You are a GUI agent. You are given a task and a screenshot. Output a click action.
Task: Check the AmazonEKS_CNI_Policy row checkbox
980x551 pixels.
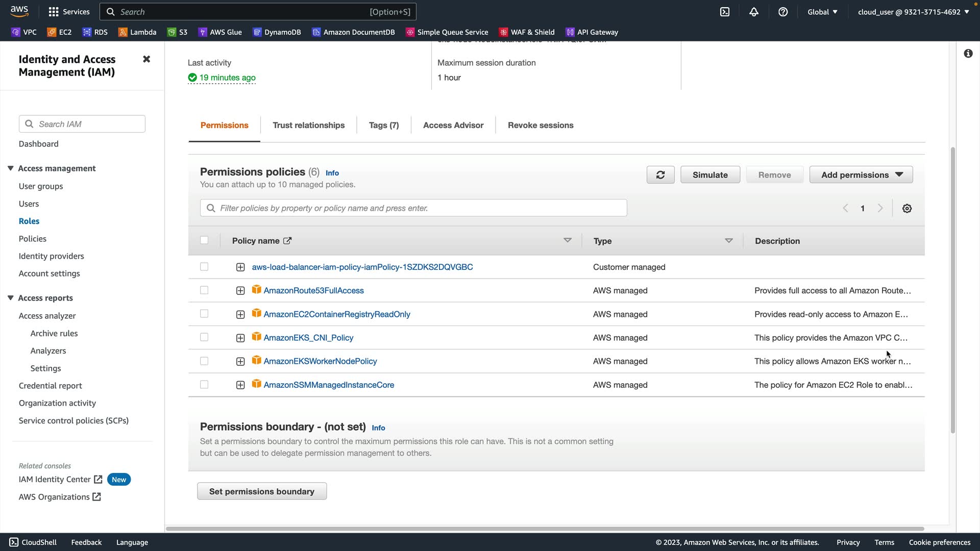204,337
